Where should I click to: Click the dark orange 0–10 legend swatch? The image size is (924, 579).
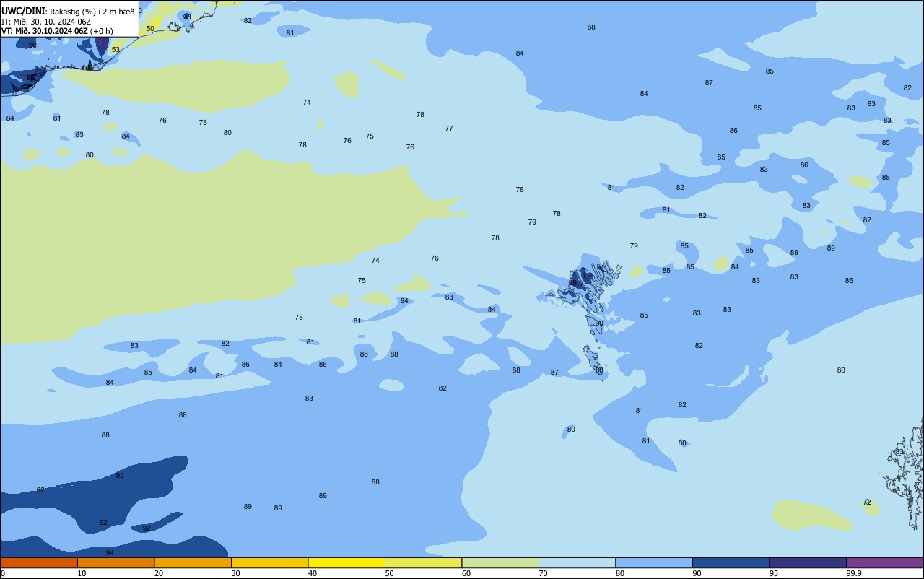39,562
